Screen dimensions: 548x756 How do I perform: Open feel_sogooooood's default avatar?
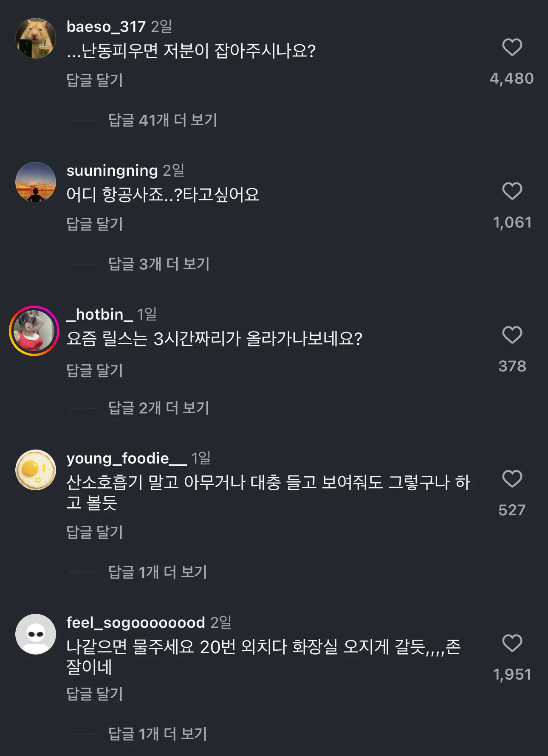click(36, 634)
